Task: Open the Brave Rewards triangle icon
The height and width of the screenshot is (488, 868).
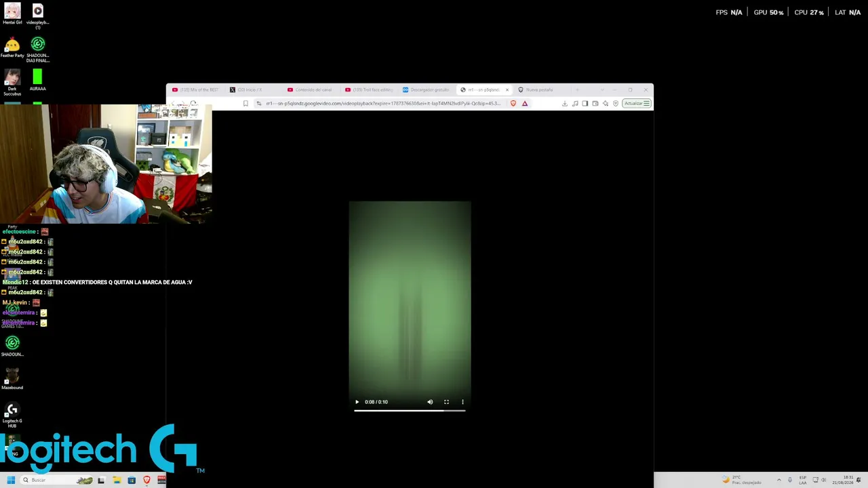Action: coord(525,104)
